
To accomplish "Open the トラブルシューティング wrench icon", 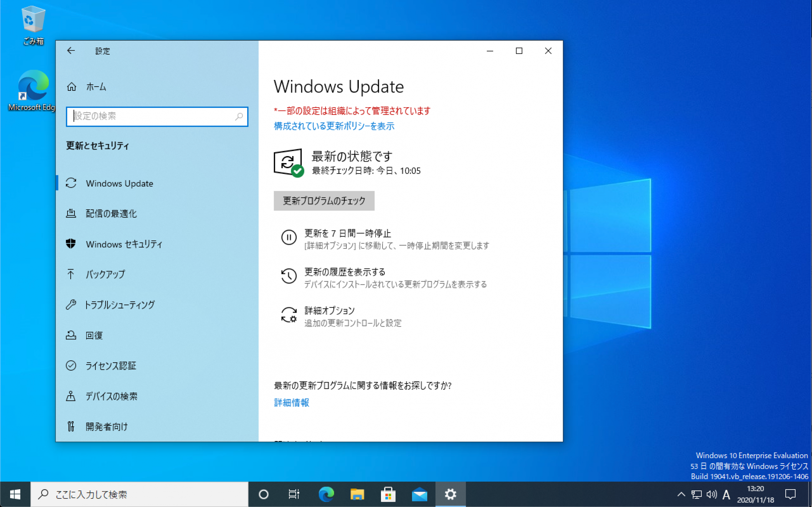I will (x=71, y=304).
